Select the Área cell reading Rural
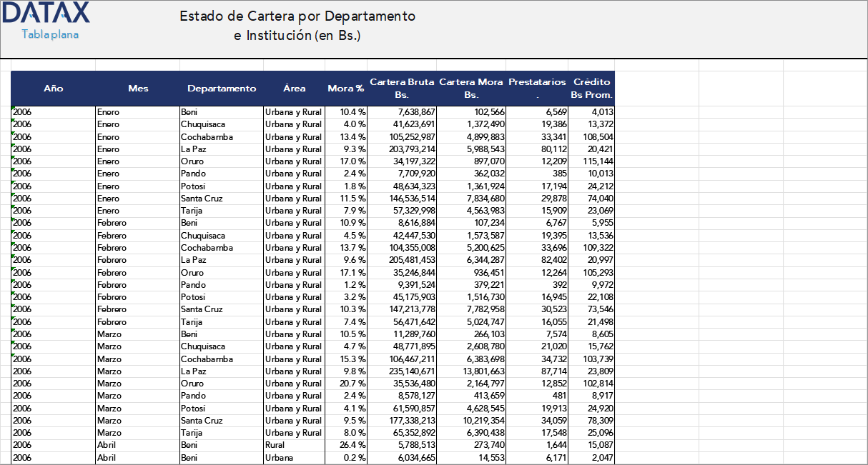Screen dimensions: 868x465 (x=294, y=445)
